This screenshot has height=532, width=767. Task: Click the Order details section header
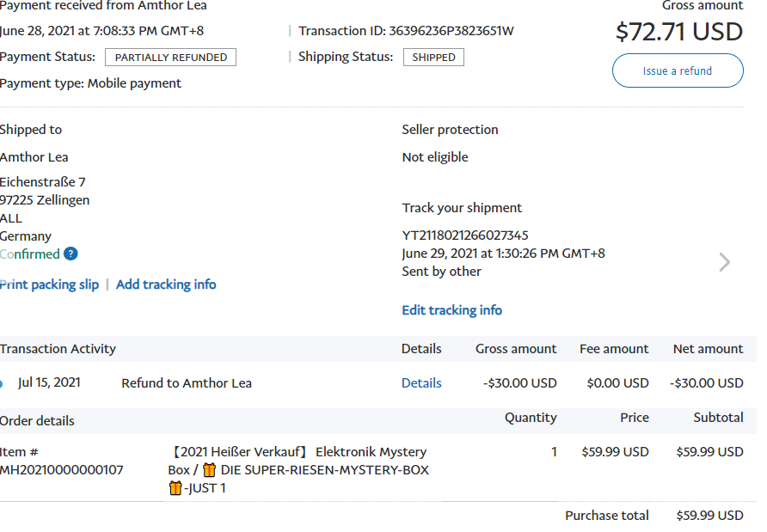point(38,421)
